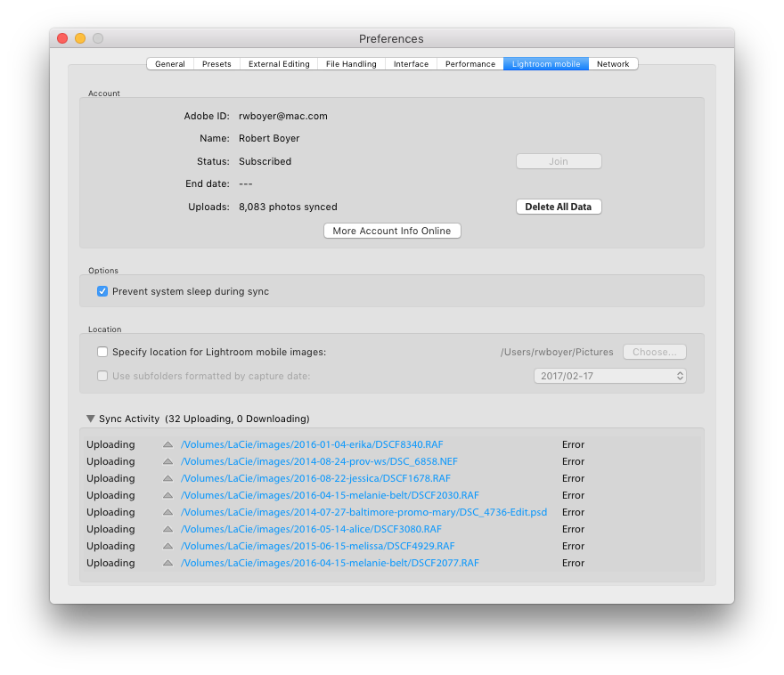784x675 pixels.
Task: Open the baltimore-promo-mary/DSC_4736-Edit.psd link
Action: click(364, 512)
